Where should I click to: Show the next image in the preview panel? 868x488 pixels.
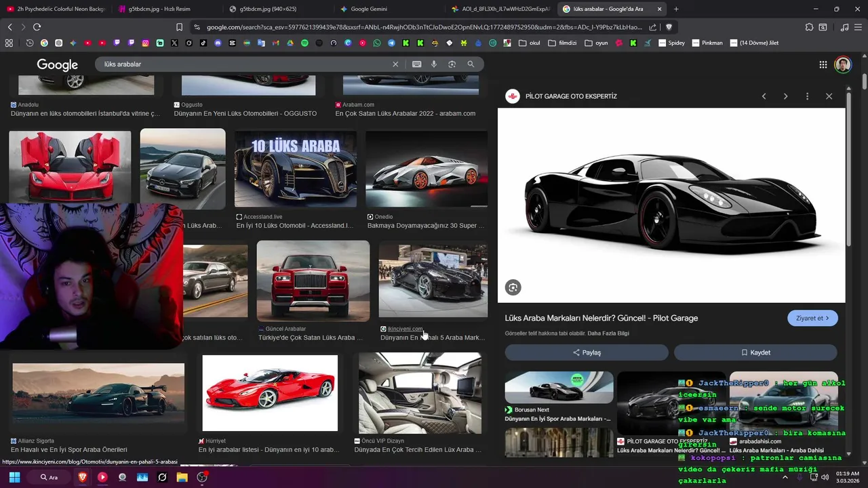pyautogui.click(x=785, y=96)
